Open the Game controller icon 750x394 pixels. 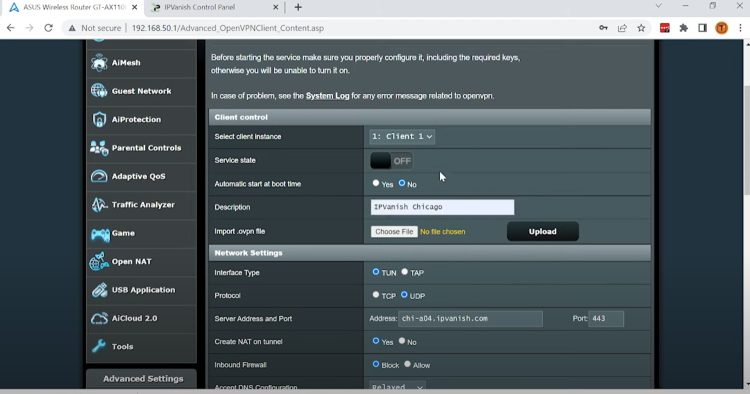pos(100,234)
